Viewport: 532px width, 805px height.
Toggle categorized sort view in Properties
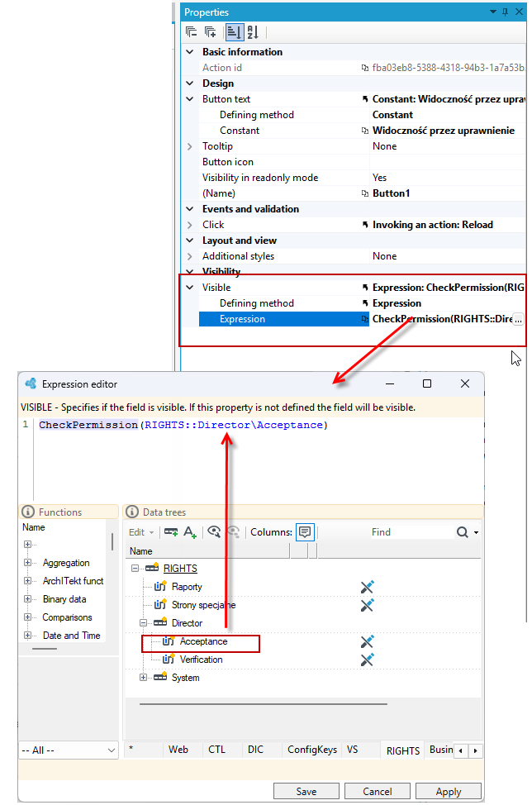point(234,32)
